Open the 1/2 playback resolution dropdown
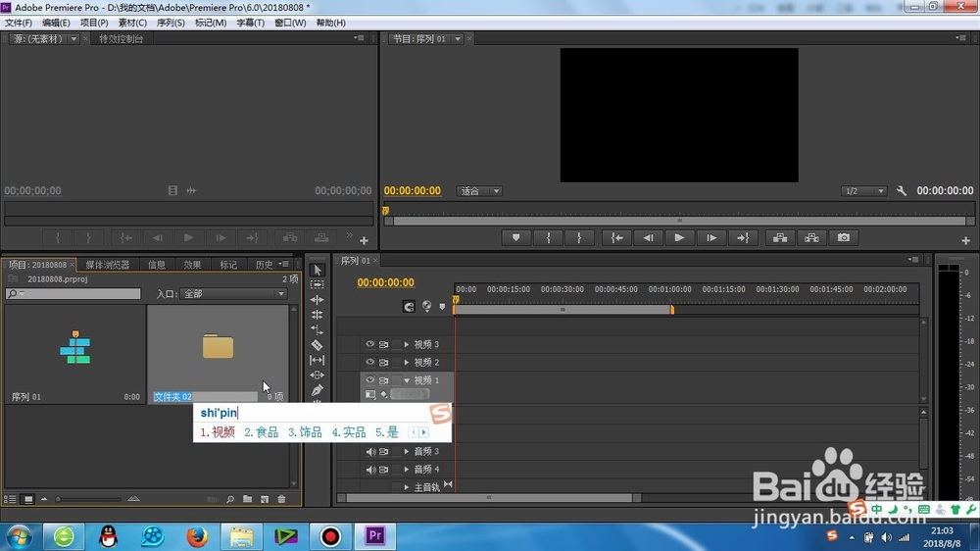This screenshot has width=980, height=551. (863, 191)
